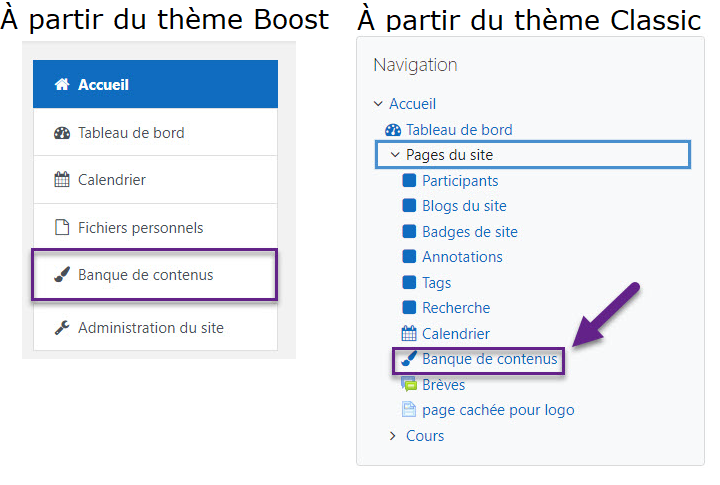The image size is (720, 485).
Task: Click the file icon beside Fichiers personnels
Action: click(x=62, y=227)
